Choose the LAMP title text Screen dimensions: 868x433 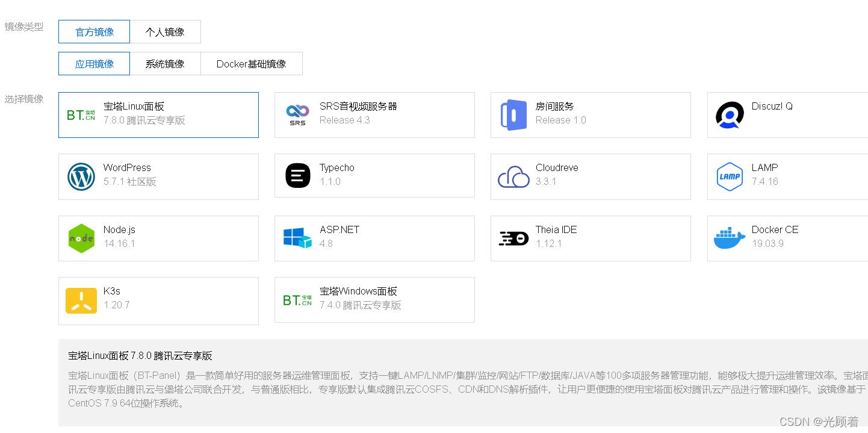(x=764, y=168)
